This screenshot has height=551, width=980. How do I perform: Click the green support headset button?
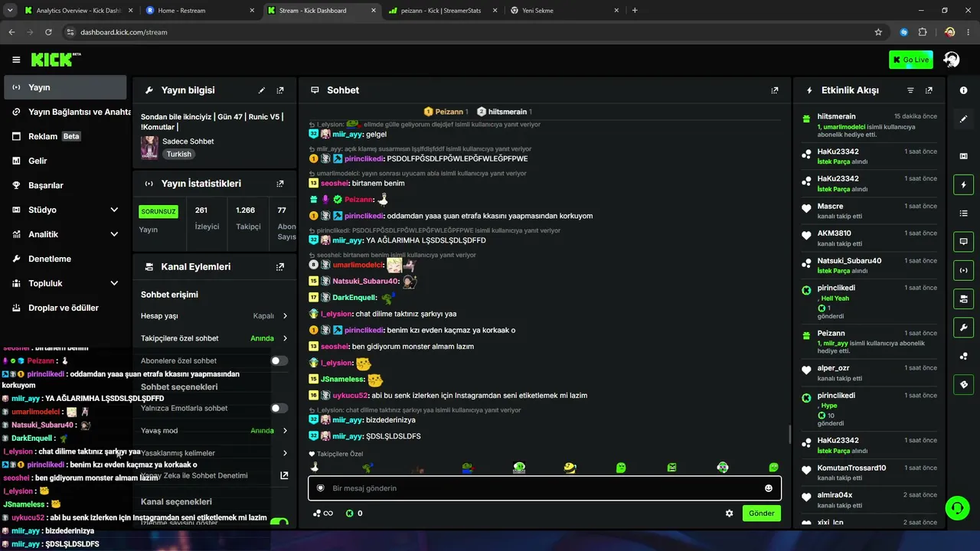[957, 507]
